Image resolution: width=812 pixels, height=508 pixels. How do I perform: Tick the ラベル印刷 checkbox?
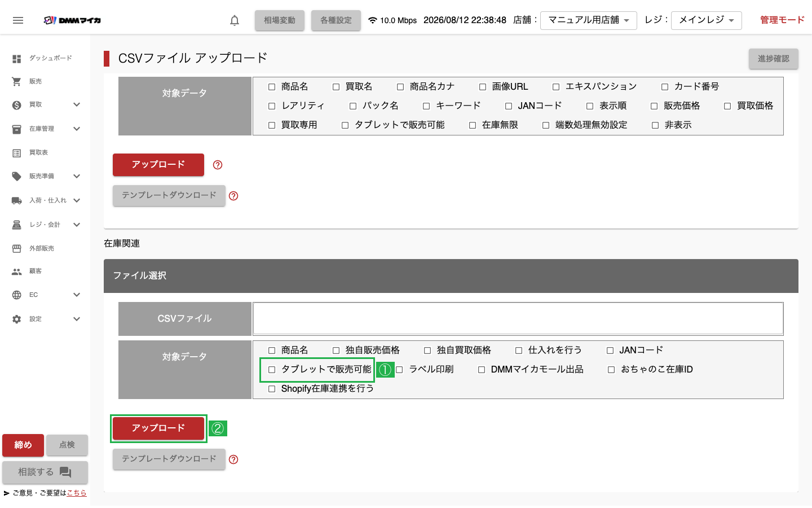(x=399, y=370)
